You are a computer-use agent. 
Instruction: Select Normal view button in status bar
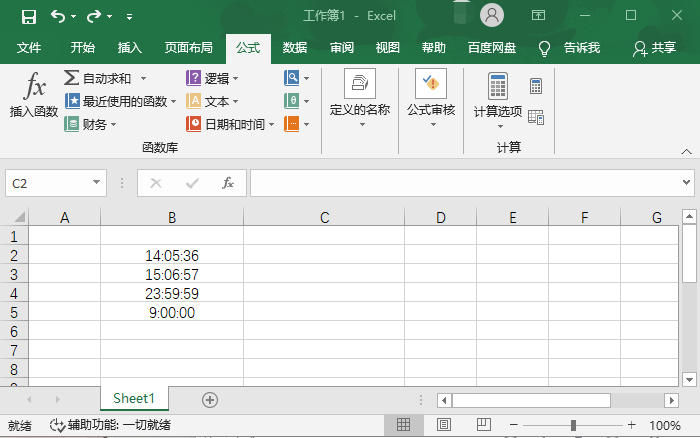click(404, 425)
